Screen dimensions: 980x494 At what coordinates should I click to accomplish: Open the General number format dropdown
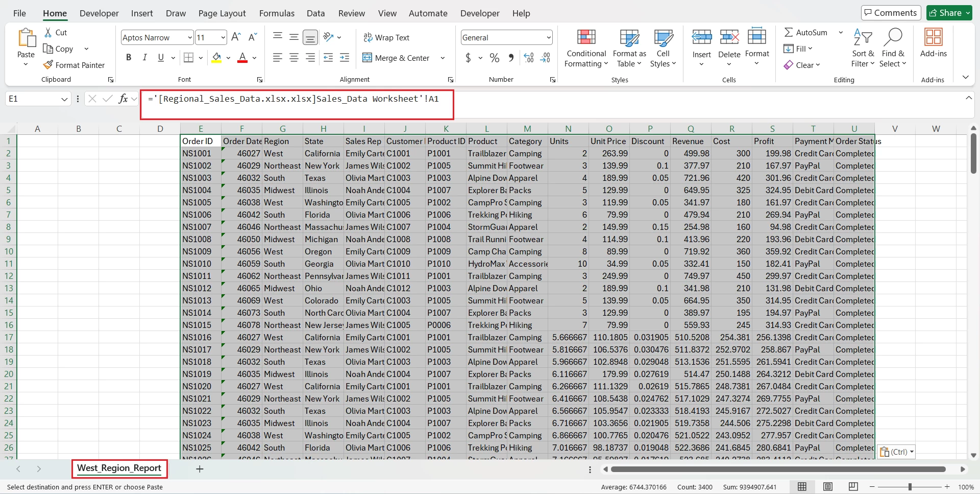coord(549,37)
